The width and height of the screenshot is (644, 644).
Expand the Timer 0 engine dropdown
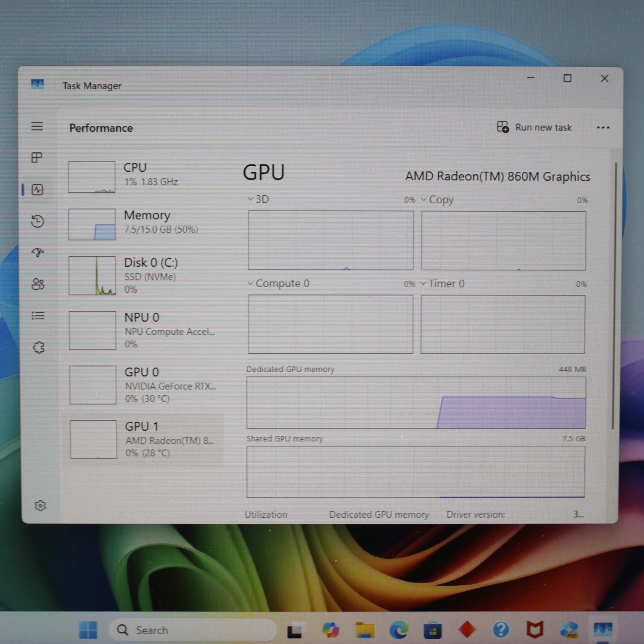point(442,284)
